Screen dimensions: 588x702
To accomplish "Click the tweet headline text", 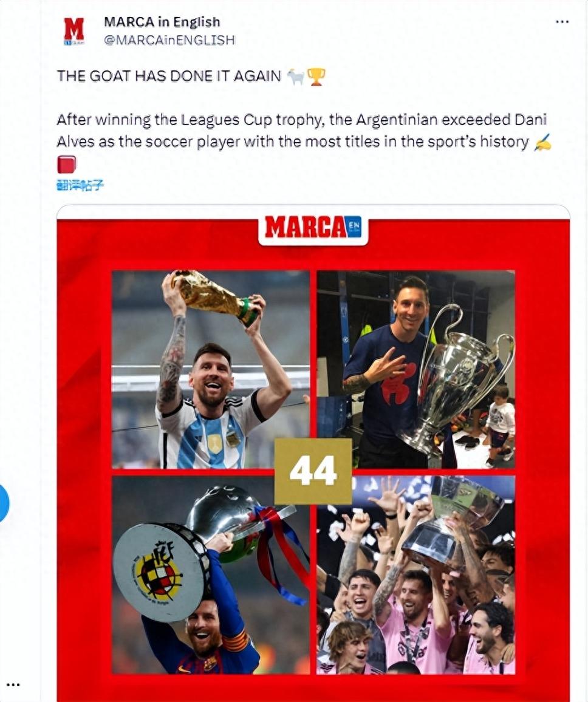I will point(168,76).
